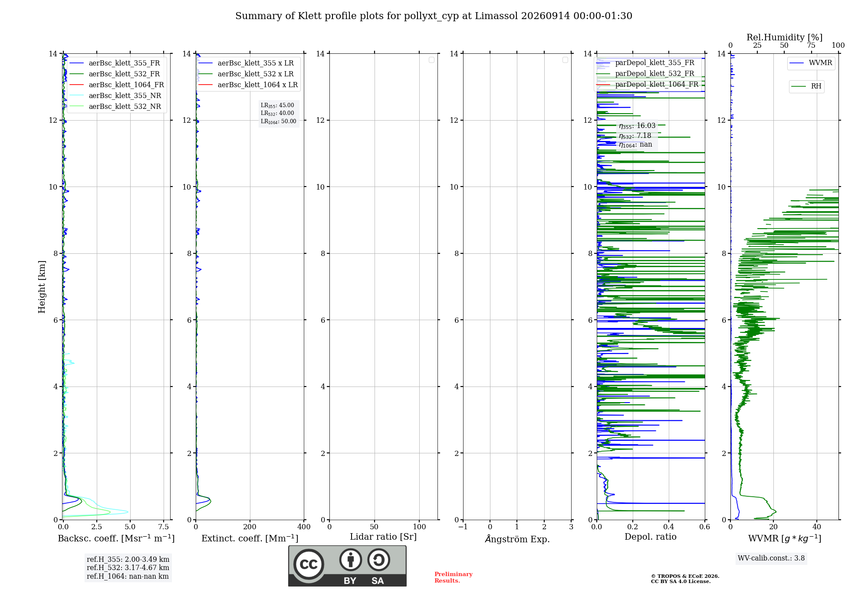Click the WVMR [g*kg⁻¹] axis label

pos(785,538)
